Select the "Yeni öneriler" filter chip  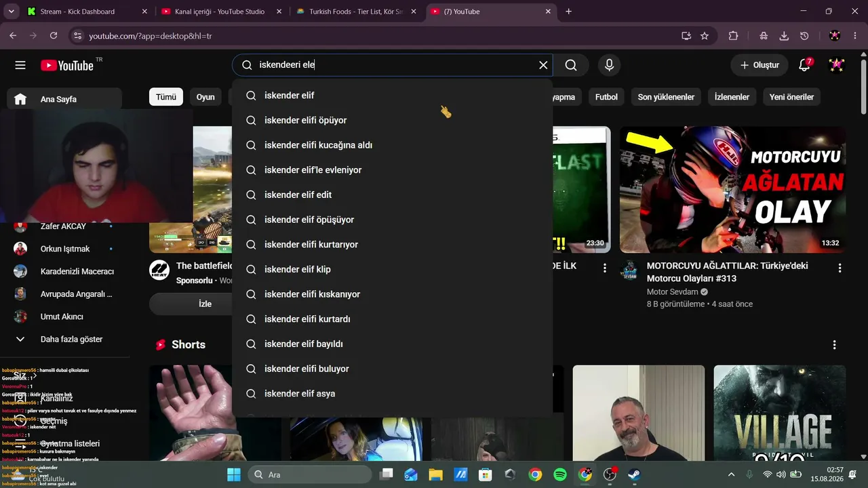791,97
